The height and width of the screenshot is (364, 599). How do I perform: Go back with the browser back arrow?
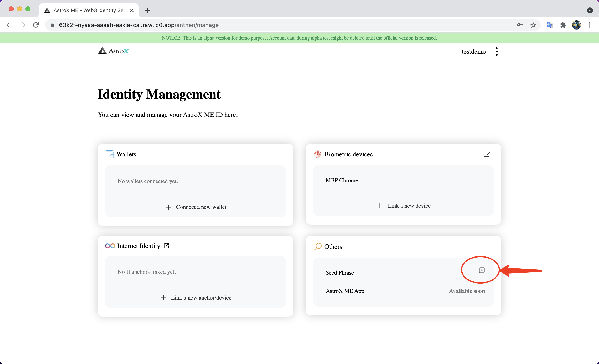9,25
